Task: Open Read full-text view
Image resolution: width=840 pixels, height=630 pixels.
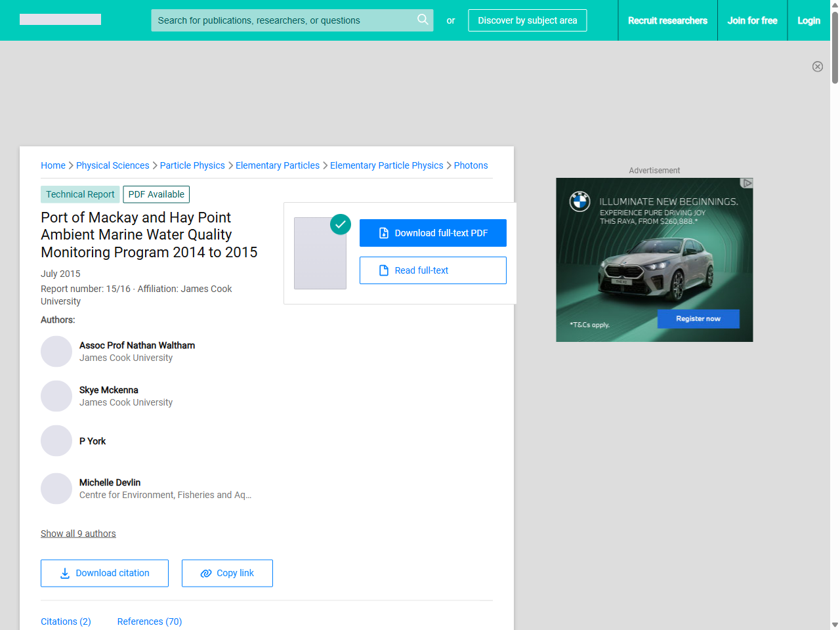Action: click(x=432, y=270)
